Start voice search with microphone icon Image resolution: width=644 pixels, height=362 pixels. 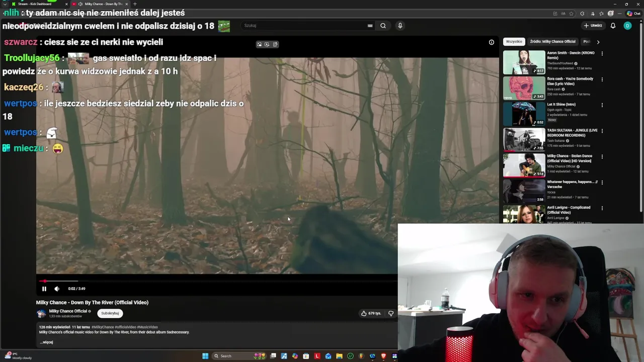coord(400,26)
